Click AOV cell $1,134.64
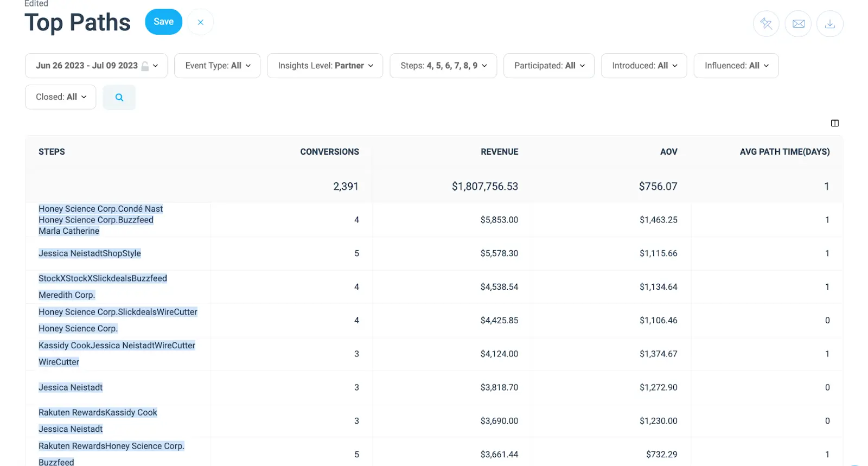The image size is (868, 466). point(658,287)
